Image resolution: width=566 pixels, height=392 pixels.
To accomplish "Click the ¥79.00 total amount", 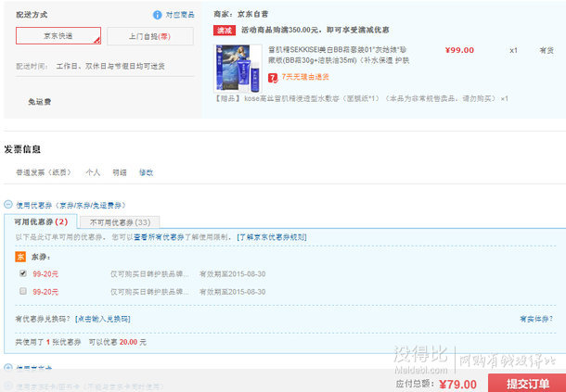I will [457, 385].
